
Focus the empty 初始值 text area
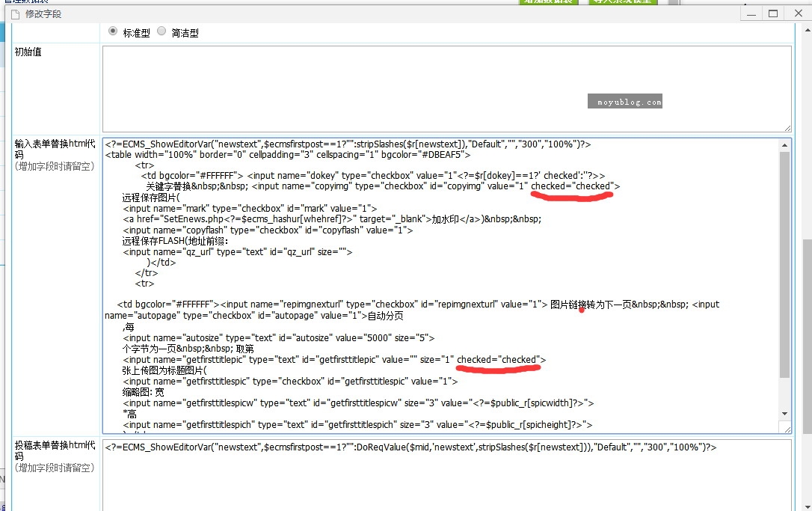point(446,88)
